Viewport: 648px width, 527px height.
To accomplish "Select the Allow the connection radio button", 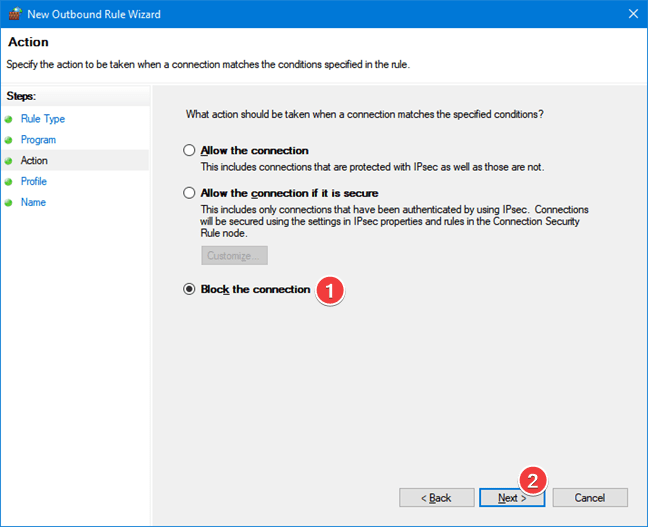I will tap(189, 150).
